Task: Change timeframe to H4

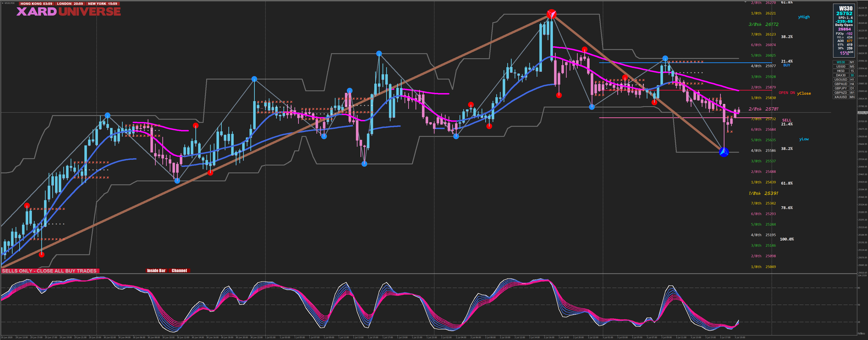Action: (852, 84)
